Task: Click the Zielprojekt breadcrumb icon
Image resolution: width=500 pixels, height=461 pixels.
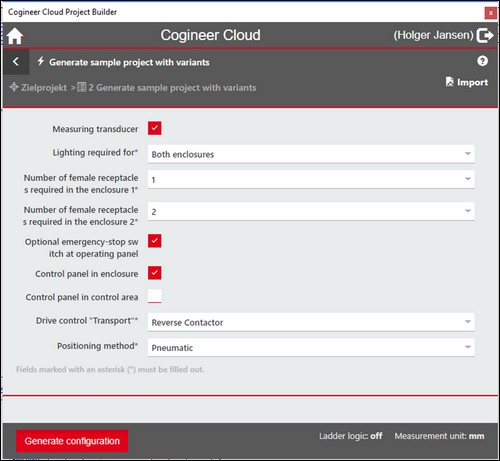Action: point(14,87)
